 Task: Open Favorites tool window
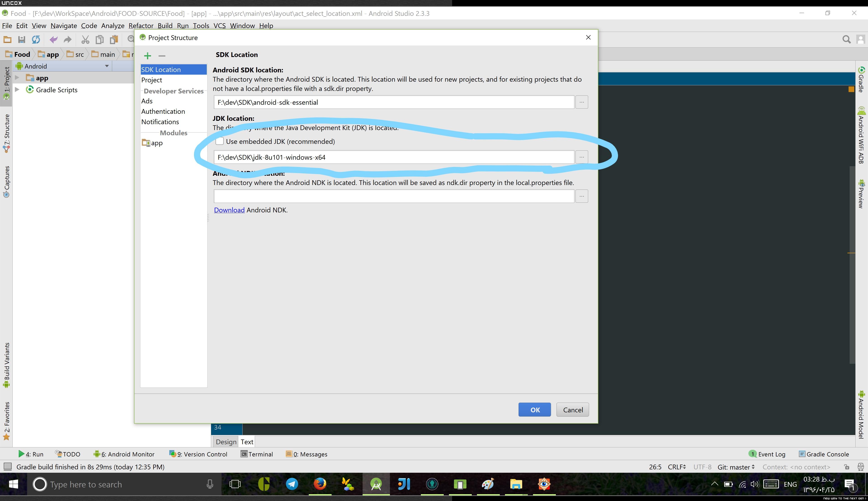coord(7,421)
